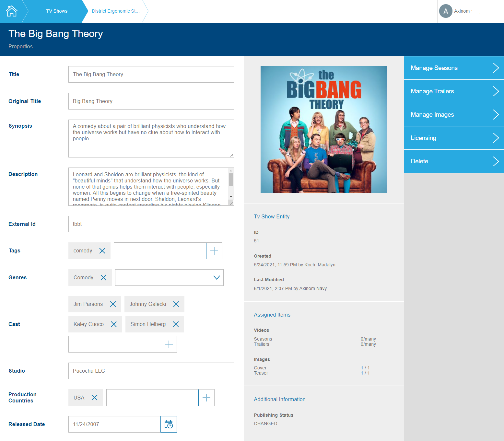Open Manage Trailers
The width and height of the screenshot is (504, 441).
(x=454, y=91)
